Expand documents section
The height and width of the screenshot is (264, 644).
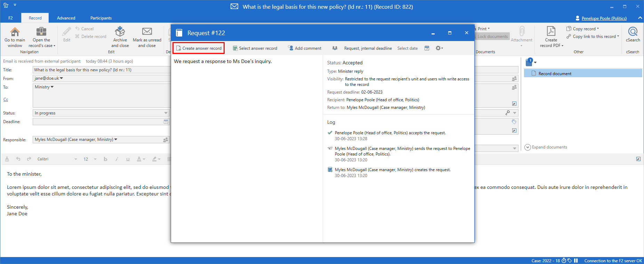click(546, 147)
